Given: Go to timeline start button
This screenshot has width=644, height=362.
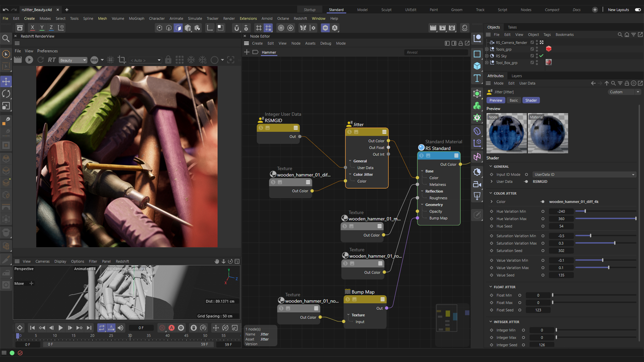Looking at the screenshot, I should [x=32, y=328].
